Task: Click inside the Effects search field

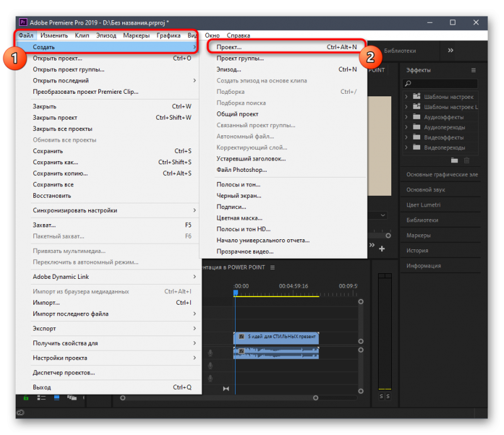Action: click(440, 84)
